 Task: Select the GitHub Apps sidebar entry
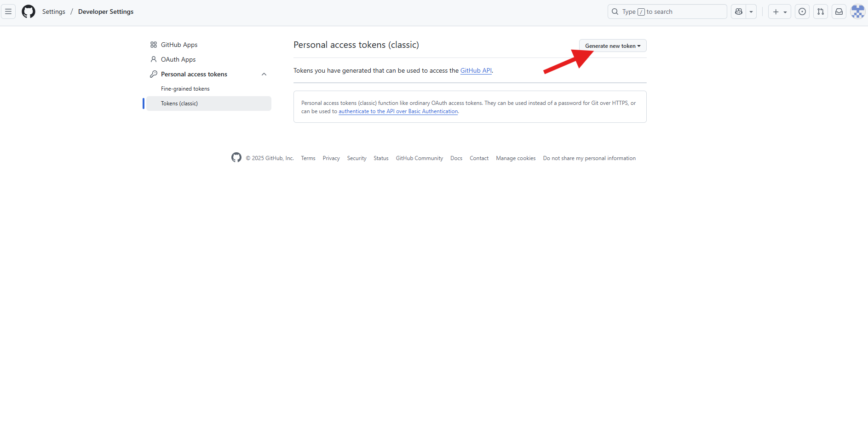tap(179, 45)
